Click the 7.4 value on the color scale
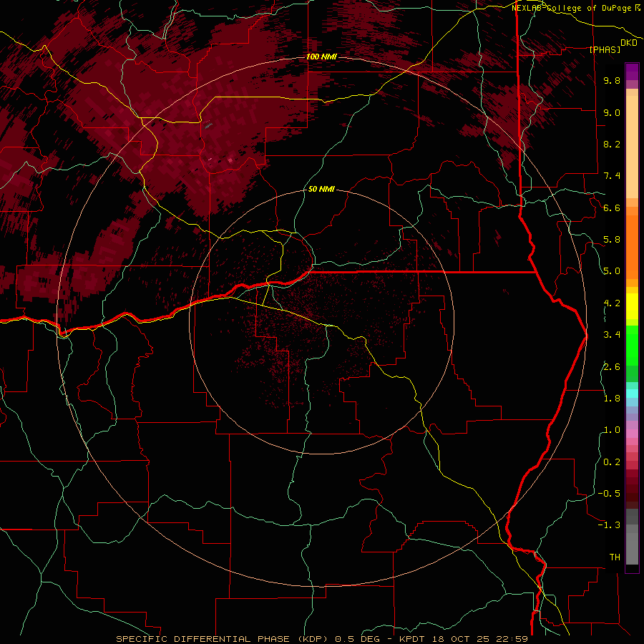The height and width of the screenshot is (644, 644). [x=612, y=176]
